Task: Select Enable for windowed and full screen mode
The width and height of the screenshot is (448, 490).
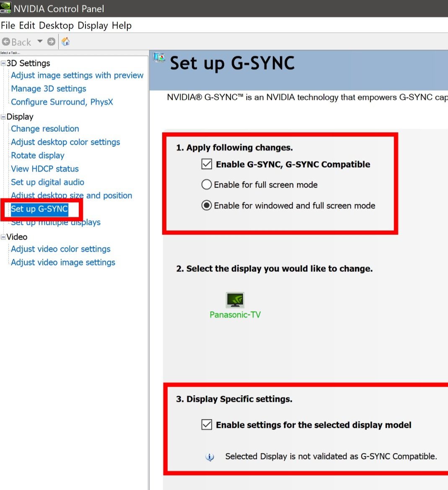Action: point(206,206)
